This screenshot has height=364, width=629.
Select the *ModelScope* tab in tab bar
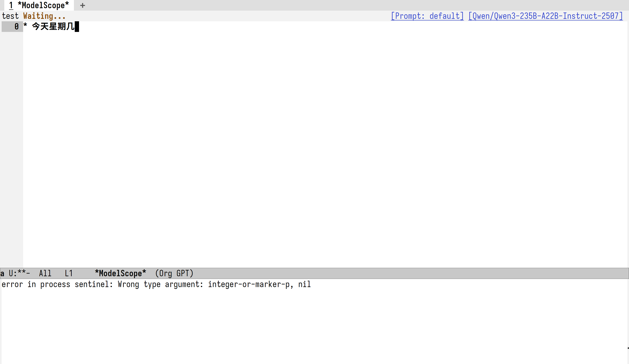pos(39,5)
